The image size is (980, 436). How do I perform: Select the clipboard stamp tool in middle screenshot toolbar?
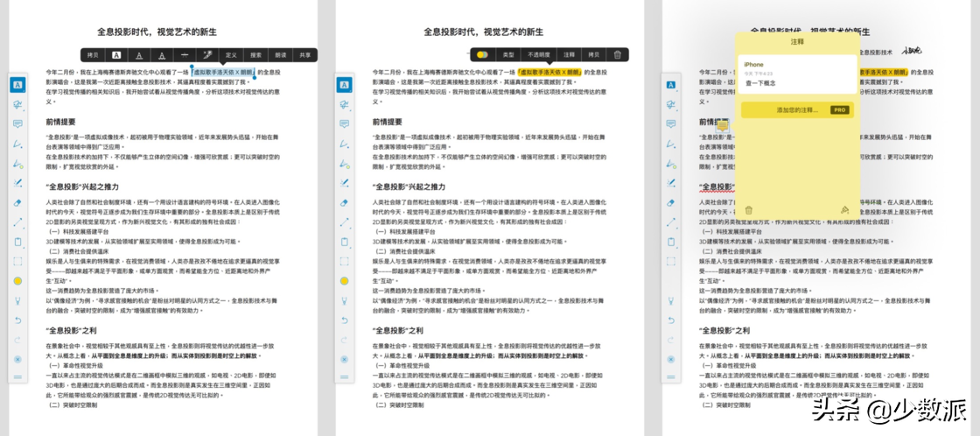345,242
